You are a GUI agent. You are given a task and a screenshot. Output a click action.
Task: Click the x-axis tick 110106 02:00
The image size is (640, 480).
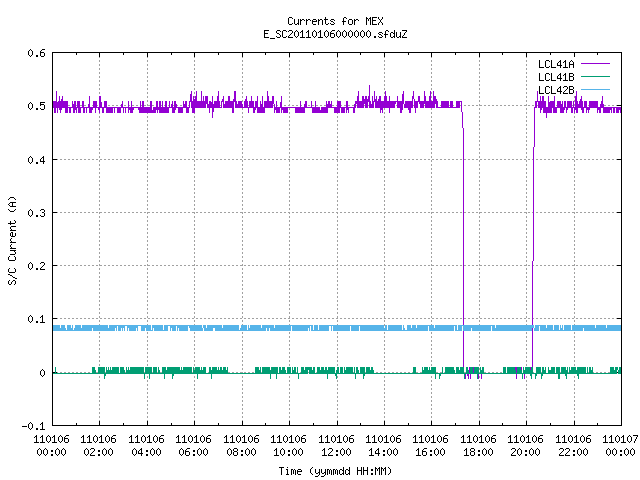(x=98, y=446)
